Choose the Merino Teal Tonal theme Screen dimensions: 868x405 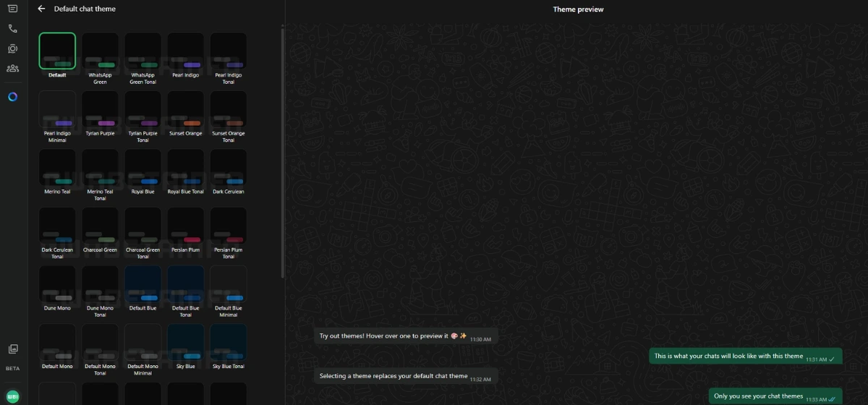pos(100,168)
